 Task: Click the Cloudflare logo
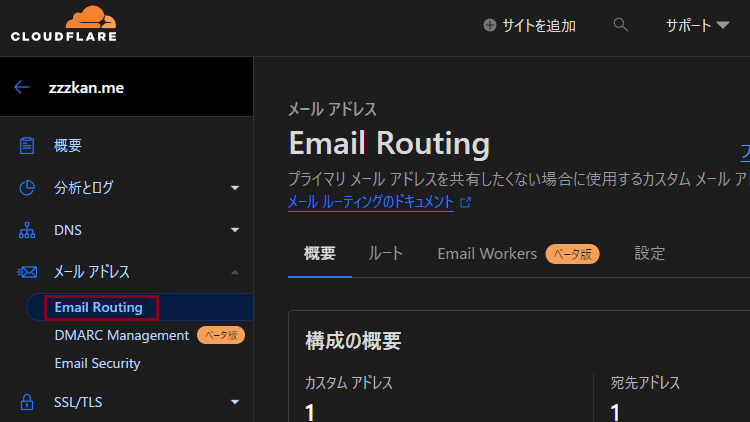click(x=64, y=24)
